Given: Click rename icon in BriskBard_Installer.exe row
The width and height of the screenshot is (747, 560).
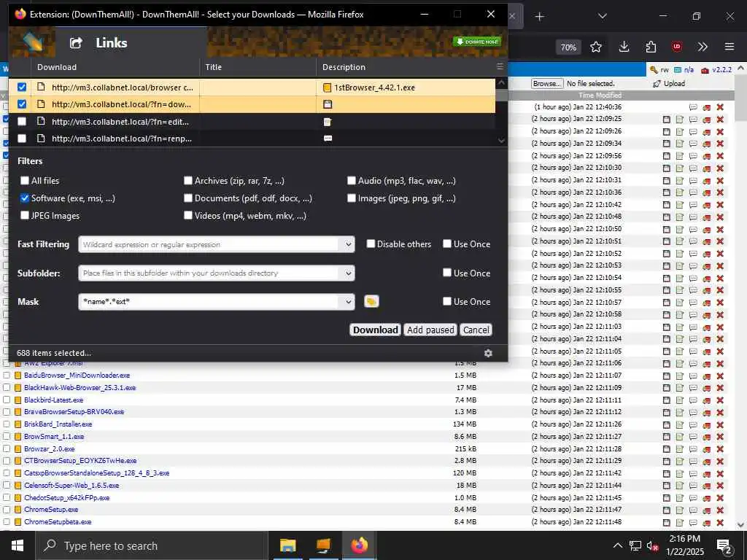Looking at the screenshot, I should coord(693,424).
